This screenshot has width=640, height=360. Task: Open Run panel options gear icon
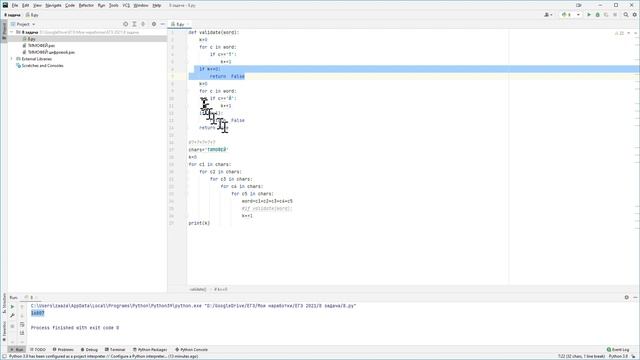(x=627, y=298)
